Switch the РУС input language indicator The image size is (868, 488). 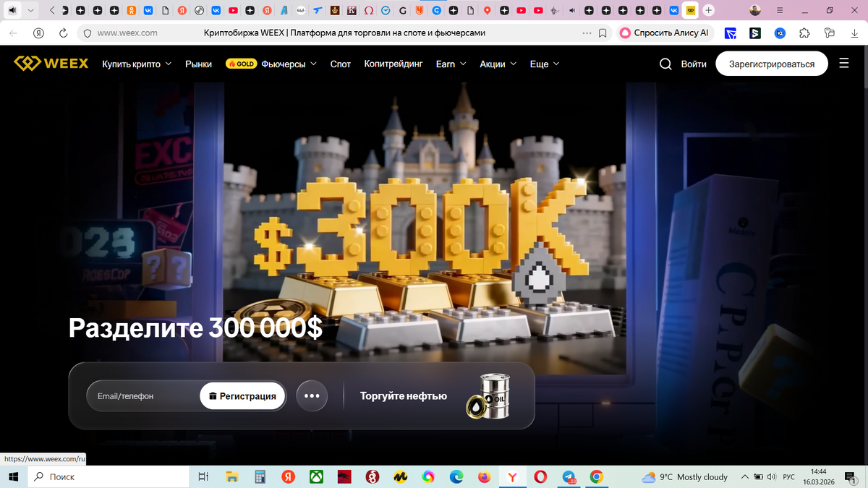click(x=789, y=476)
